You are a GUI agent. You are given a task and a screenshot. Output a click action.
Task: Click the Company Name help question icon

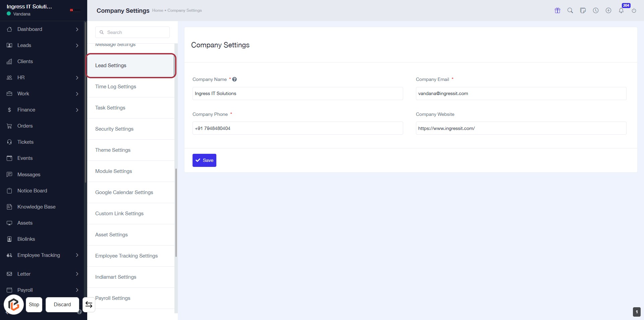point(234,79)
